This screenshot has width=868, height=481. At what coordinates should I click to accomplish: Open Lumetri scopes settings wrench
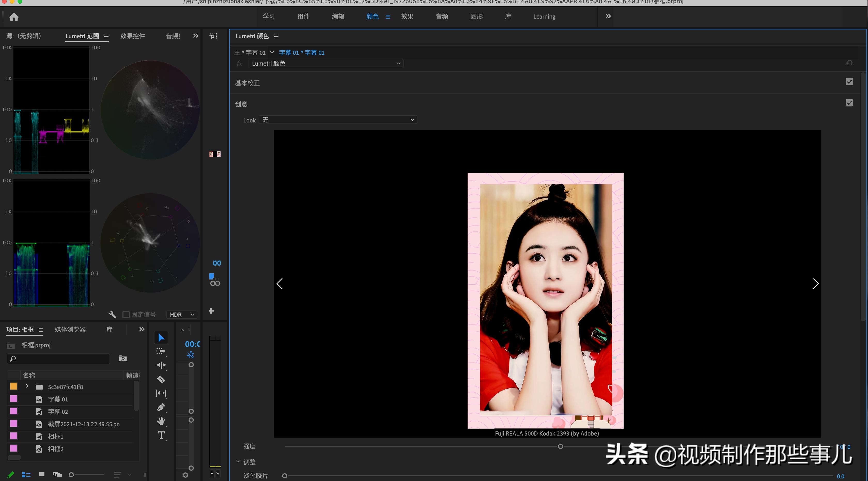113,314
